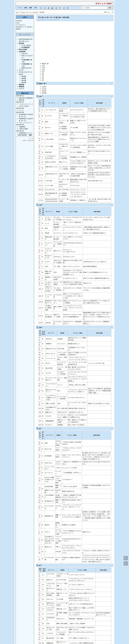Open イベント in the sidebar menu
129x644 pixels.
(x=21, y=89)
